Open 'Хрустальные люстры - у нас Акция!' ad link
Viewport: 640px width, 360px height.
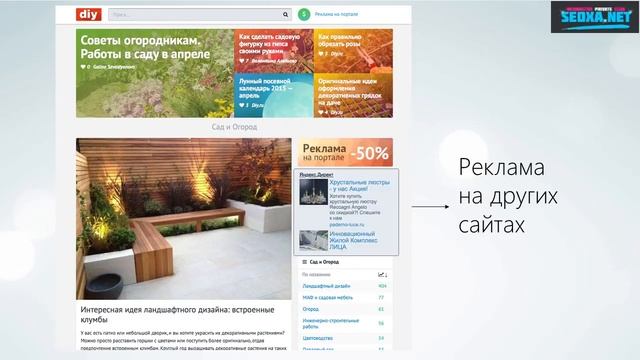tap(360, 186)
